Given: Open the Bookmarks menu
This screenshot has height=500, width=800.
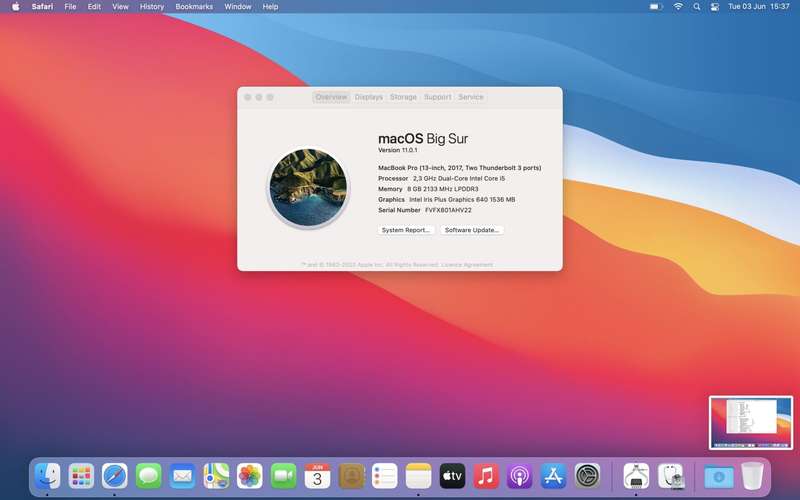Looking at the screenshot, I should point(194,7).
